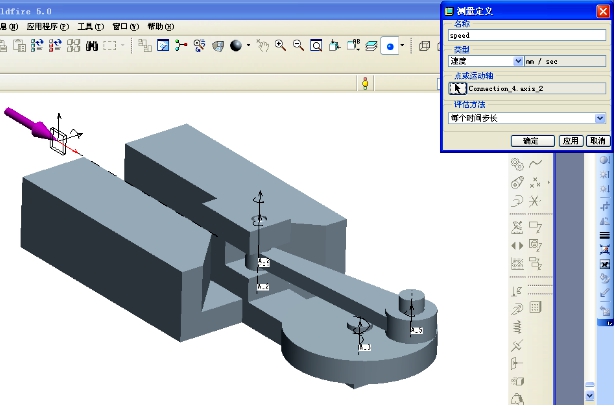
Task: Click the binoculars Find icon
Action: point(91,46)
